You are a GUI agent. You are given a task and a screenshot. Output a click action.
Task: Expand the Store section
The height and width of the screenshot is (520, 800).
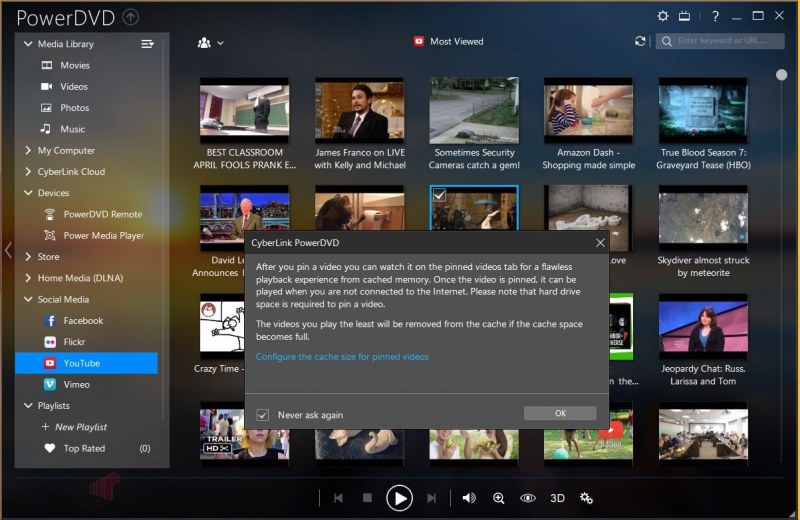pos(28,257)
